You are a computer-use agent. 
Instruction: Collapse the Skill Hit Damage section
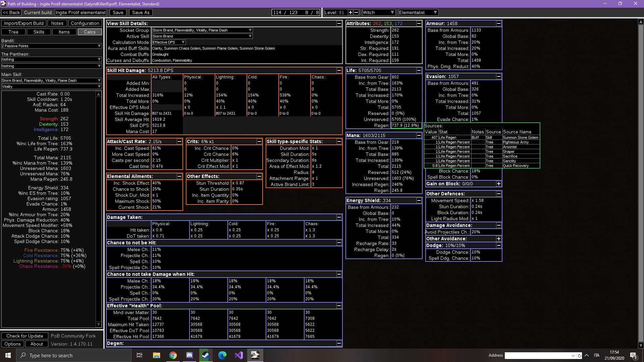click(x=339, y=70)
